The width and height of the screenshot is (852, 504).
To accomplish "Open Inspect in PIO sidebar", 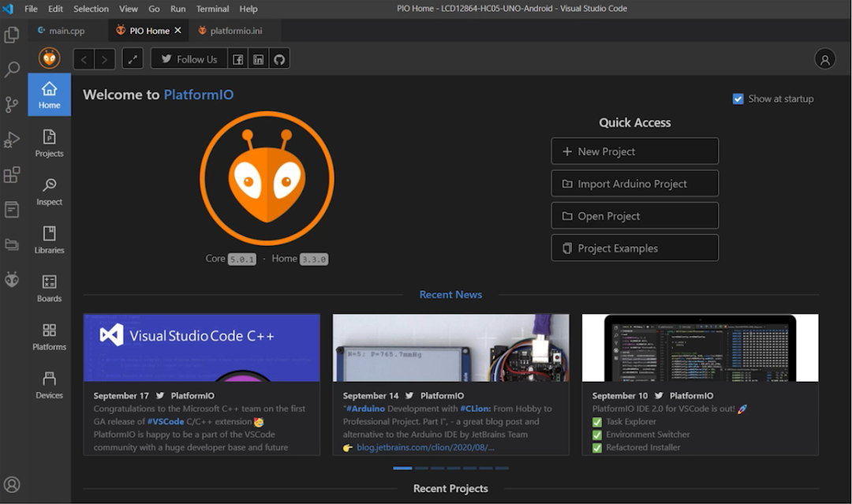I will 50,192.
